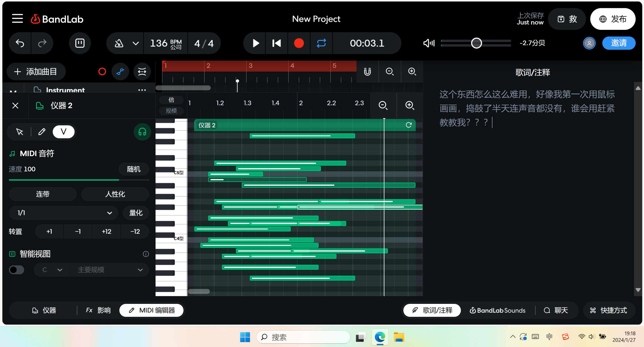Open the hamburger main menu
The image size is (644, 347).
[17, 19]
